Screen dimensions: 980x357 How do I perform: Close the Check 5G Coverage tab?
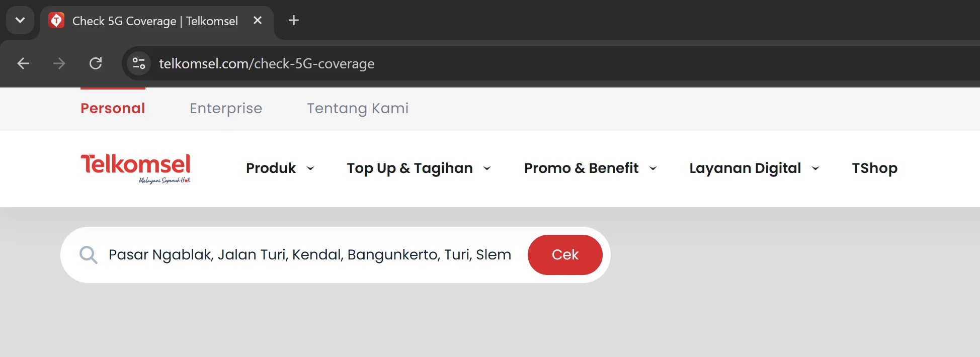258,20
